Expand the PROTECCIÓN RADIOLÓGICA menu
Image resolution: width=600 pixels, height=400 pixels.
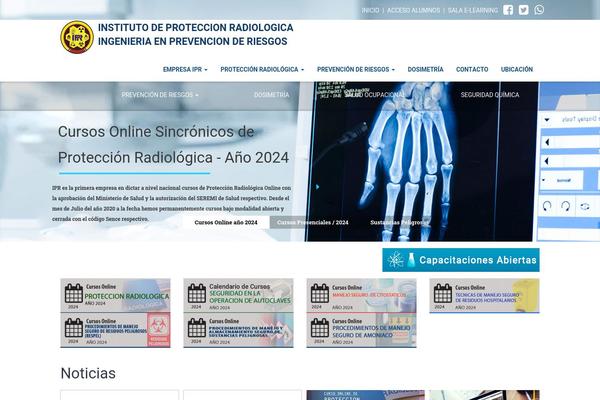(262, 69)
